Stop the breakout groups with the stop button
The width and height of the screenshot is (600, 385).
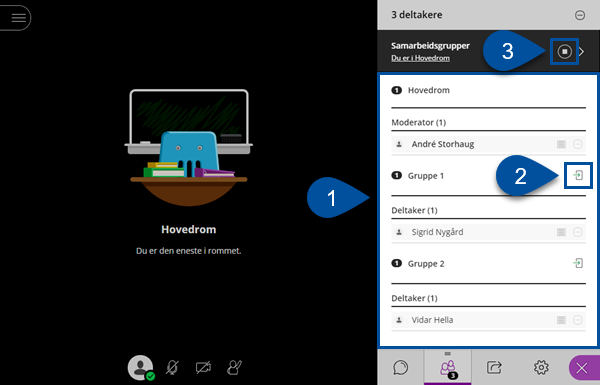pyautogui.click(x=564, y=51)
